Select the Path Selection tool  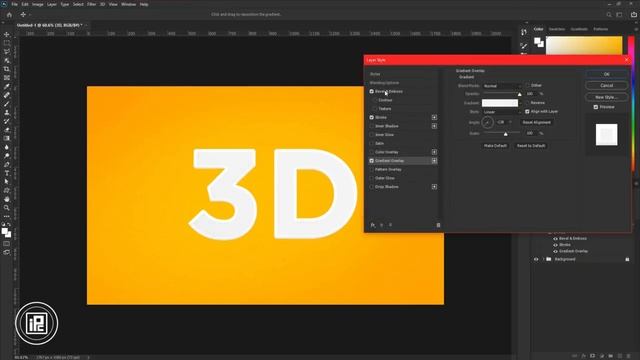coord(7,182)
